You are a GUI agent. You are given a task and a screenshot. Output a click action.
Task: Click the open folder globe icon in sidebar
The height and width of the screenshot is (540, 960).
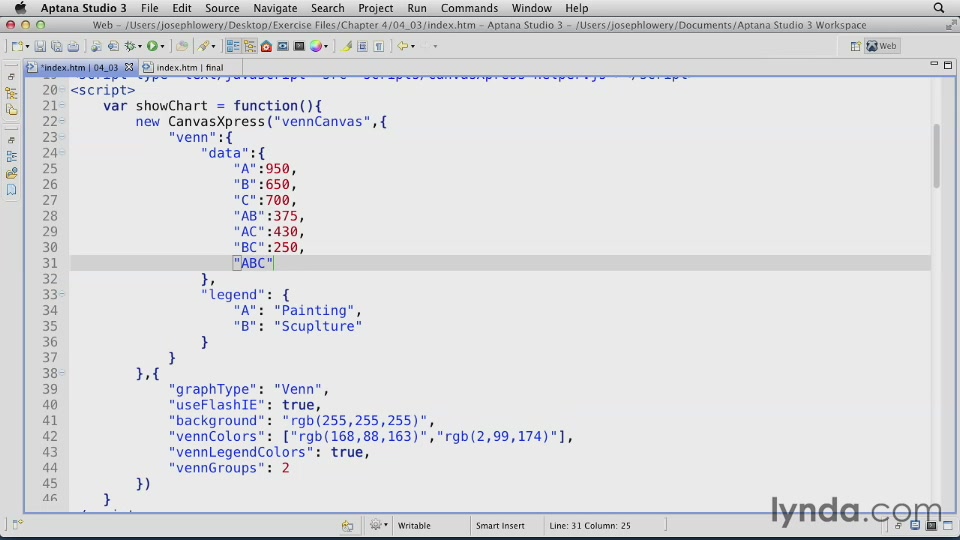point(11,174)
